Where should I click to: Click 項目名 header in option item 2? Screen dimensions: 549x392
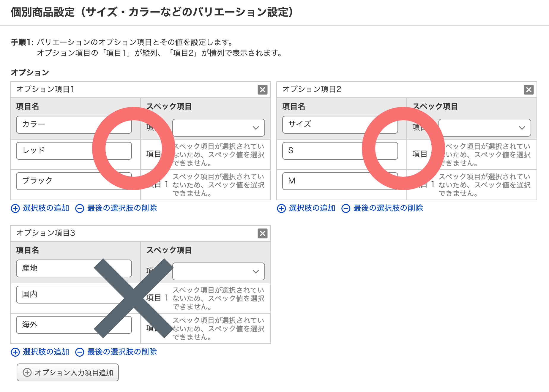[x=294, y=106]
